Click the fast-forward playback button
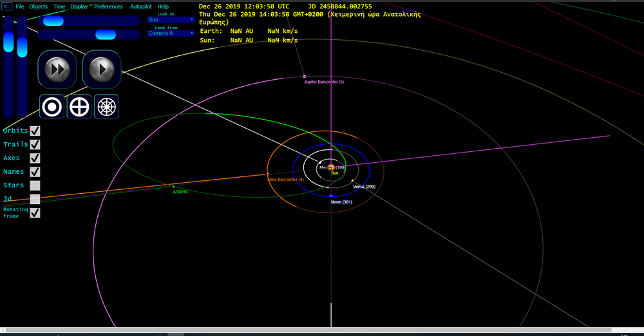 (x=57, y=70)
